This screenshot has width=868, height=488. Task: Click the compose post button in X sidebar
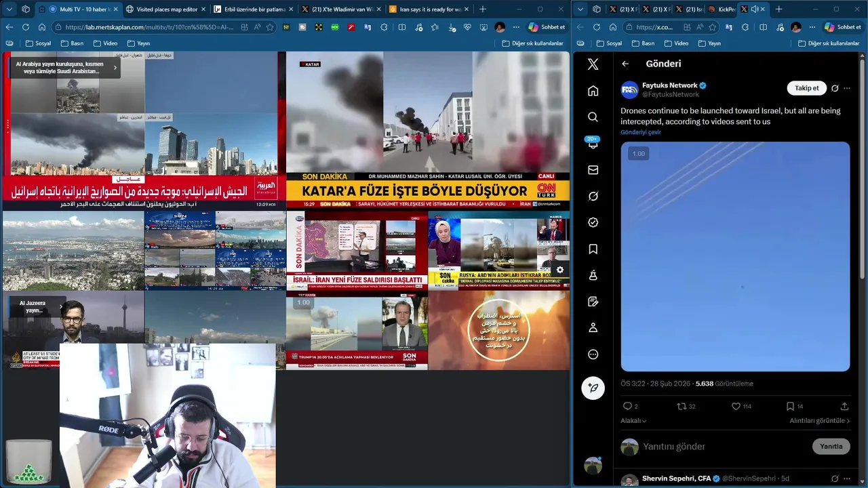point(593,388)
